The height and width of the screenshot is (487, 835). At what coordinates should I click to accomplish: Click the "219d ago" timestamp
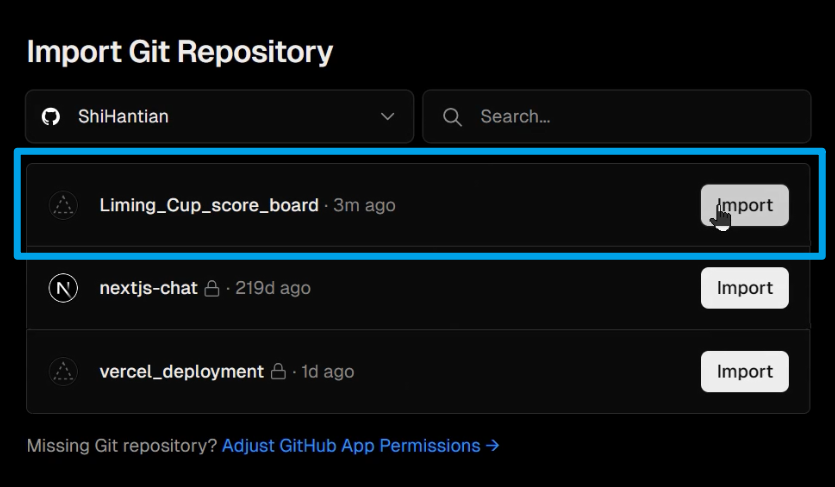coord(272,288)
